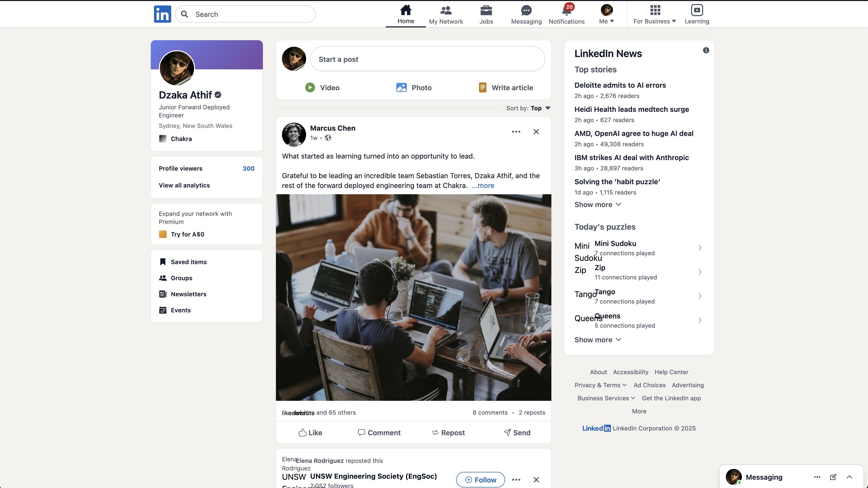Like Marcus Chen's post
This screenshot has height=488, width=868.
click(x=310, y=433)
